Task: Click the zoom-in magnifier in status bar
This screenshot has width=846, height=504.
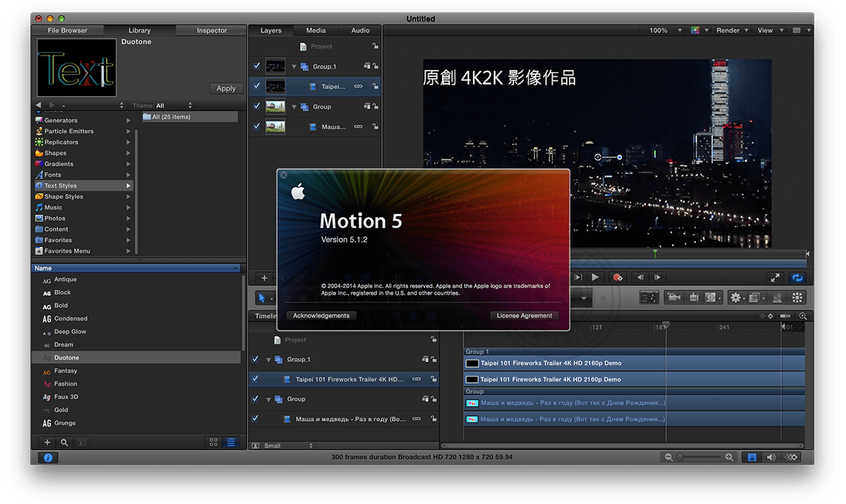Action: (729, 457)
